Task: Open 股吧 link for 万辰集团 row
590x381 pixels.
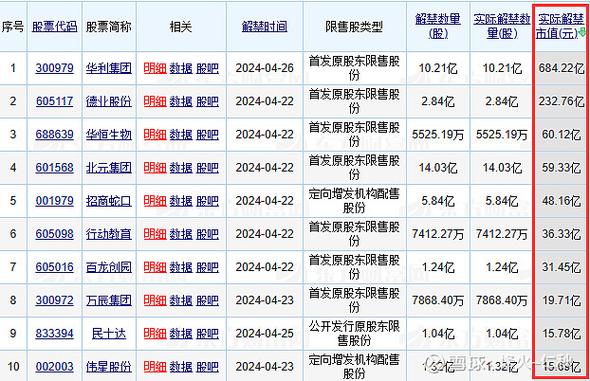Action: (207, 300)
